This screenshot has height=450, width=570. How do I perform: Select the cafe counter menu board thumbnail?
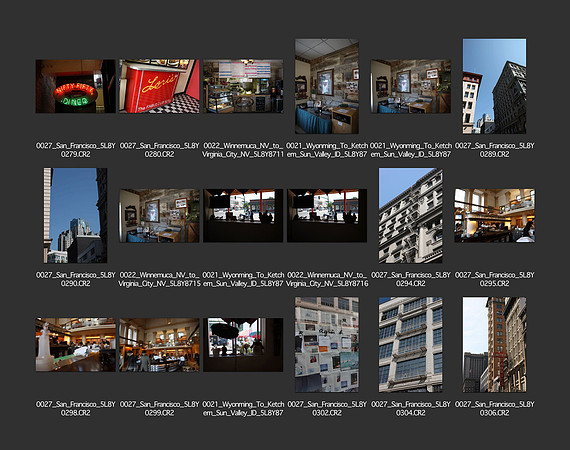pos(243,86)
